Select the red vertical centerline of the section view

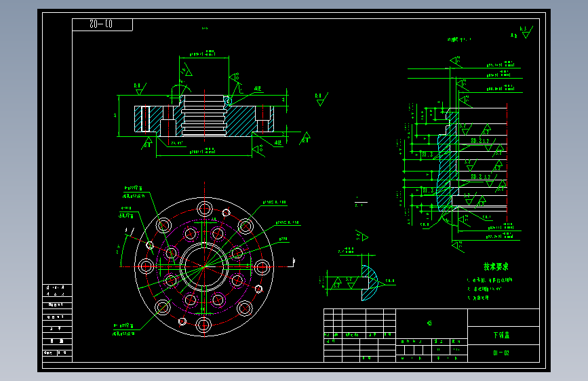(204, 115)
